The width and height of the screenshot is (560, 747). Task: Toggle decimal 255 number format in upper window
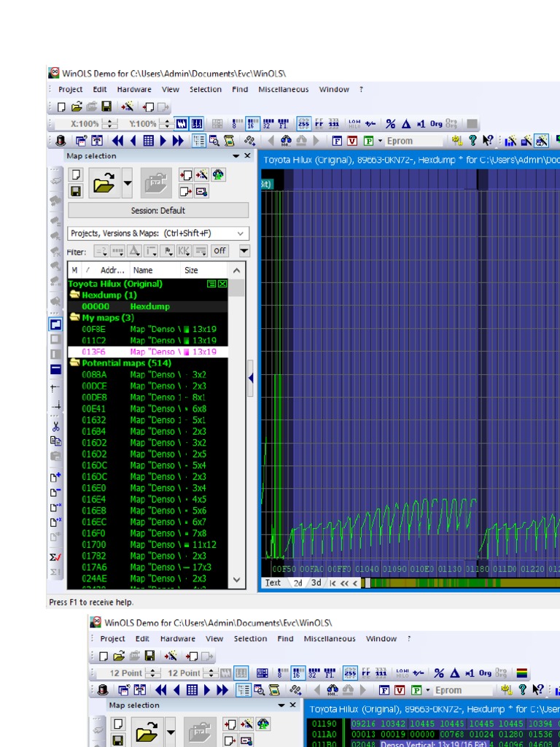tap(304, 124)
